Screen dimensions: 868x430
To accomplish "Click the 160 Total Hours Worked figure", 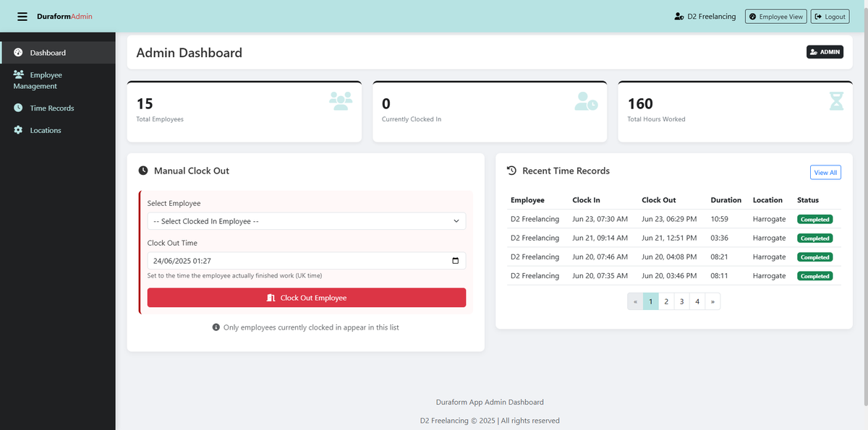I will [x=640, y=103].
